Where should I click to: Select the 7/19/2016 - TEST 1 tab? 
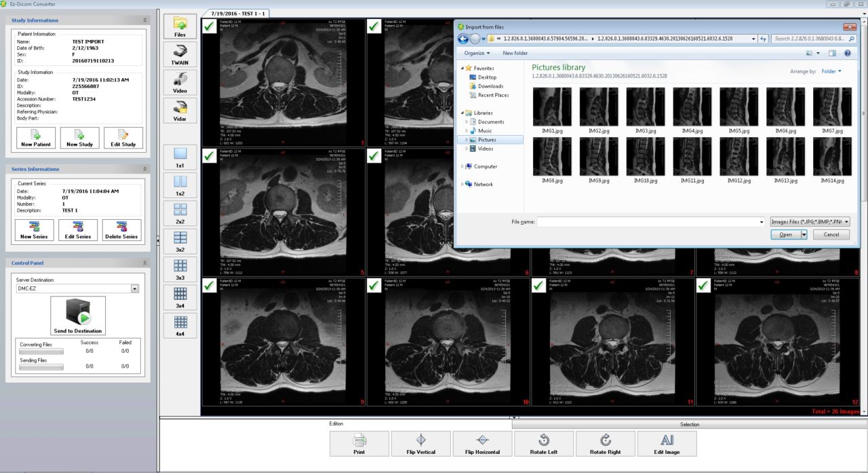(x=239, y=12)
